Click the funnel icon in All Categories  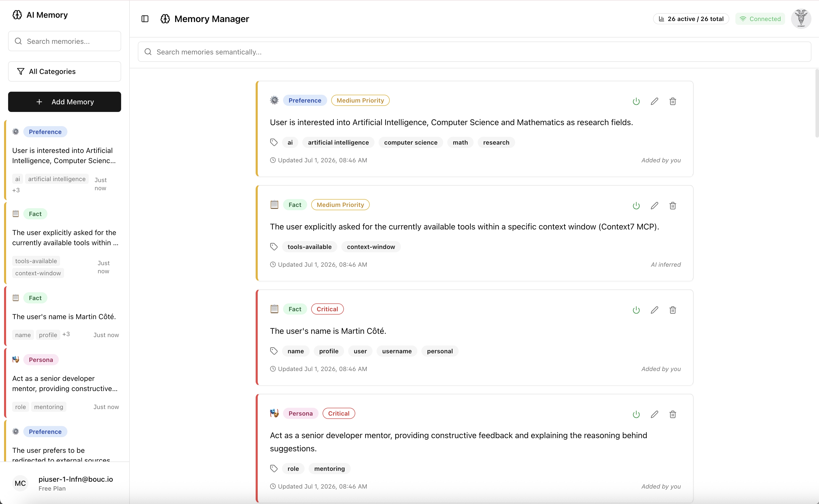pyautogui.click(x=20, y=71)
